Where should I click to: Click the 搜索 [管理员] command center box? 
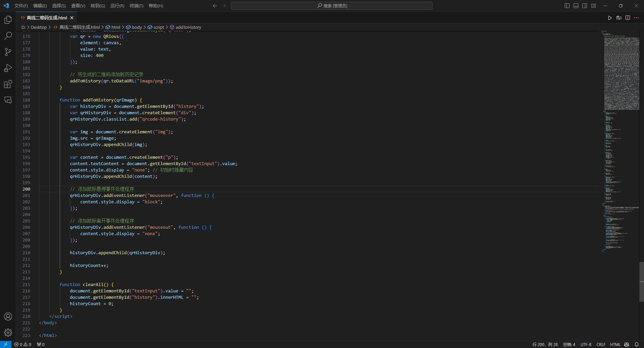[331, 6]
